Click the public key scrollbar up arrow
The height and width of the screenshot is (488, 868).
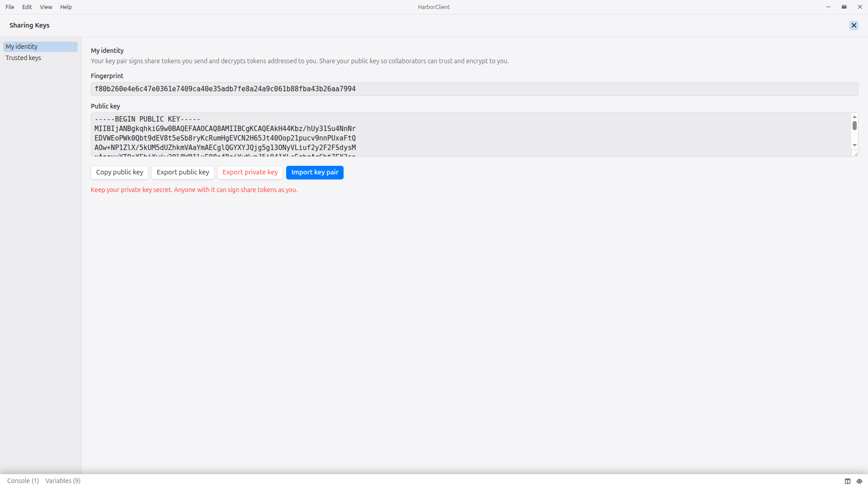pos(854,117)
